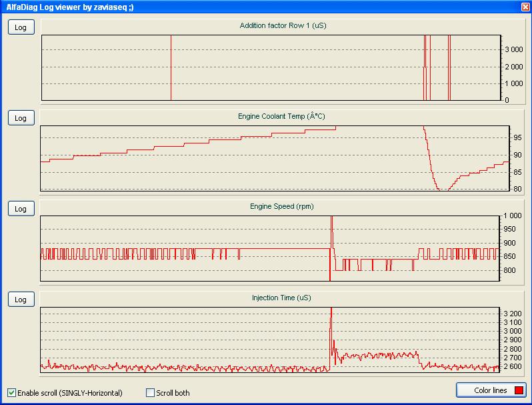The width and height of the screenshot is (532, 405).
Task: Disable the Enable scroll (SINGLY-Horizontal) checkbox
Action: pyautogui.click(x=11, y=393)
